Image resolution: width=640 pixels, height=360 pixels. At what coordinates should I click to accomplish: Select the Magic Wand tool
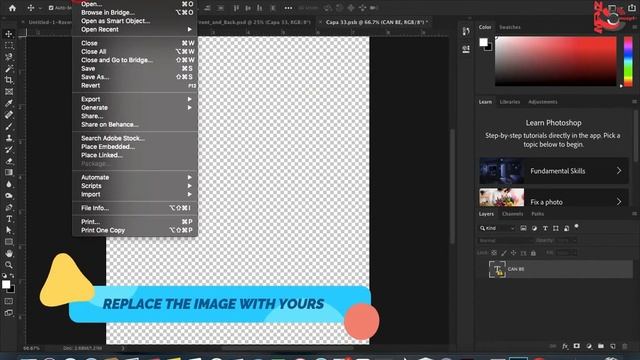tap(9, 68)
